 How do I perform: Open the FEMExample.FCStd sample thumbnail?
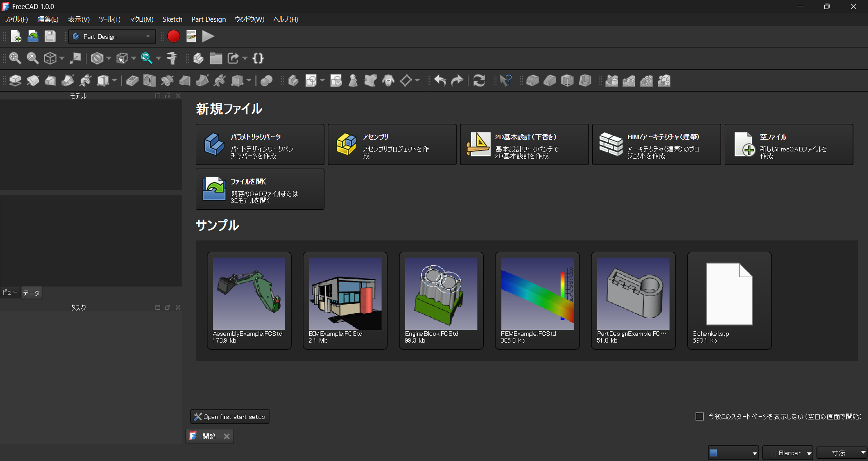(538, 294)
